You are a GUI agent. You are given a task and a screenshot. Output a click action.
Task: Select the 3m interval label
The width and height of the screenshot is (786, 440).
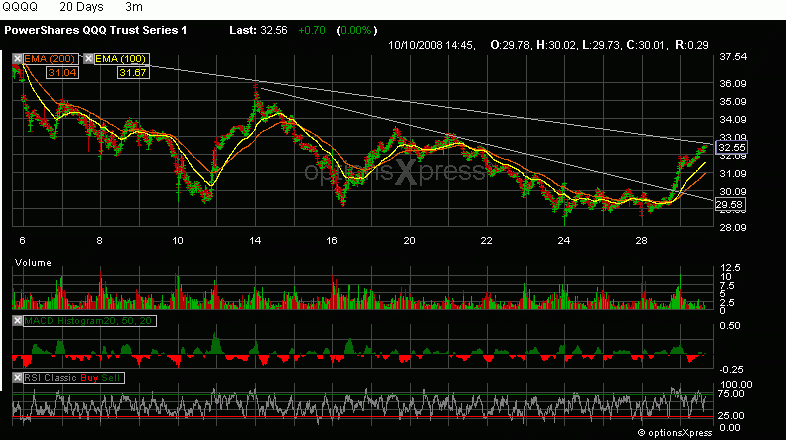coord(134,7)
